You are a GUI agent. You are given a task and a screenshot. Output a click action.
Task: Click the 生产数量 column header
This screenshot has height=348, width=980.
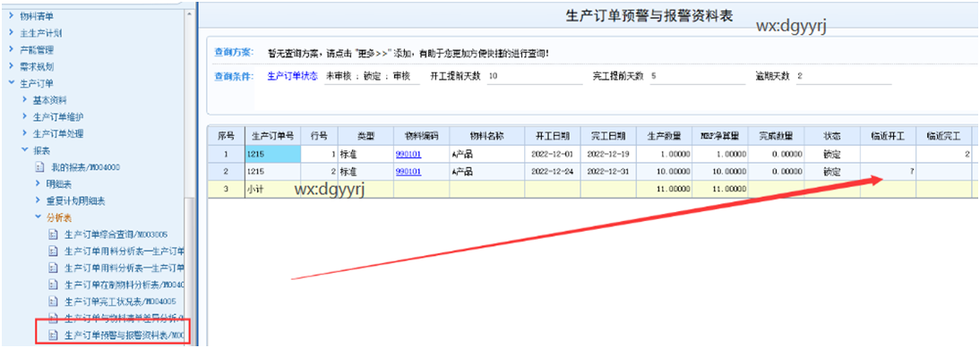click(x=664, y=135)
